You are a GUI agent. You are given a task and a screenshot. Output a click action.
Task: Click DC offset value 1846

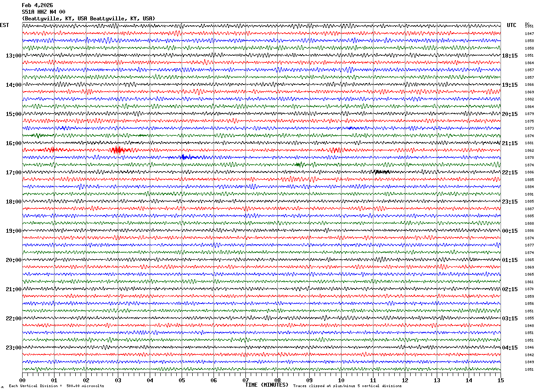529,347
